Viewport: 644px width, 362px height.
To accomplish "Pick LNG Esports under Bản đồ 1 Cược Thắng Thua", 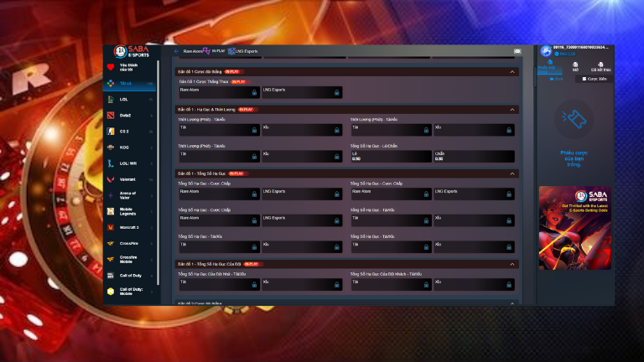I will pyautogui.click(x=302, y=92).
